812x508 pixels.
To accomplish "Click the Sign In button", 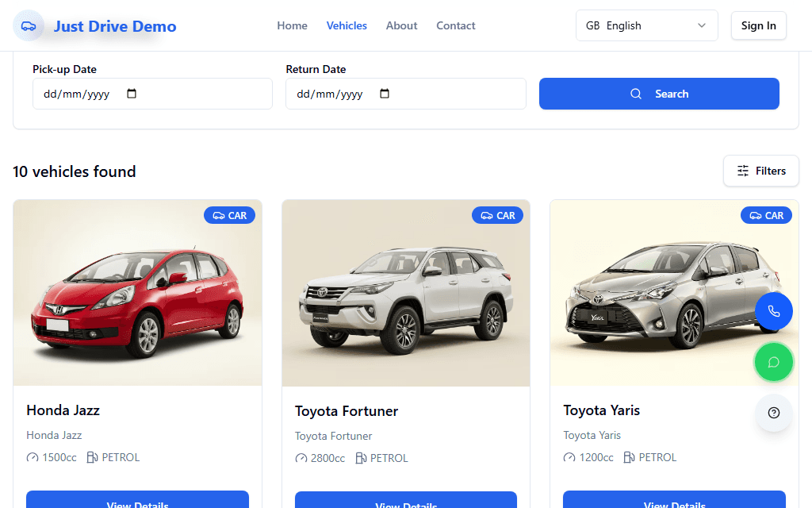I will [759, 25].
